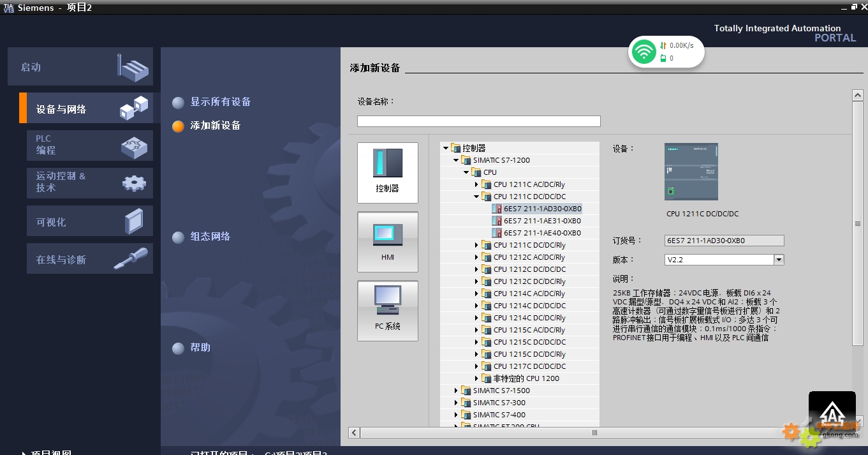Focus the 设备名称 input field
The image size is (868, 455).
click(x=479, y=121)
